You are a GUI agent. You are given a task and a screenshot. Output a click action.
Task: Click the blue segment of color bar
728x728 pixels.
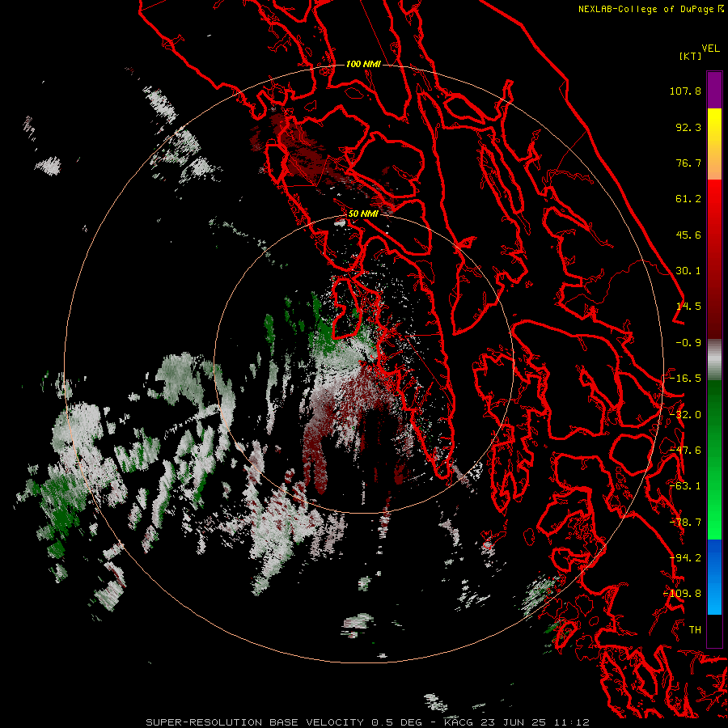point(714,577)
